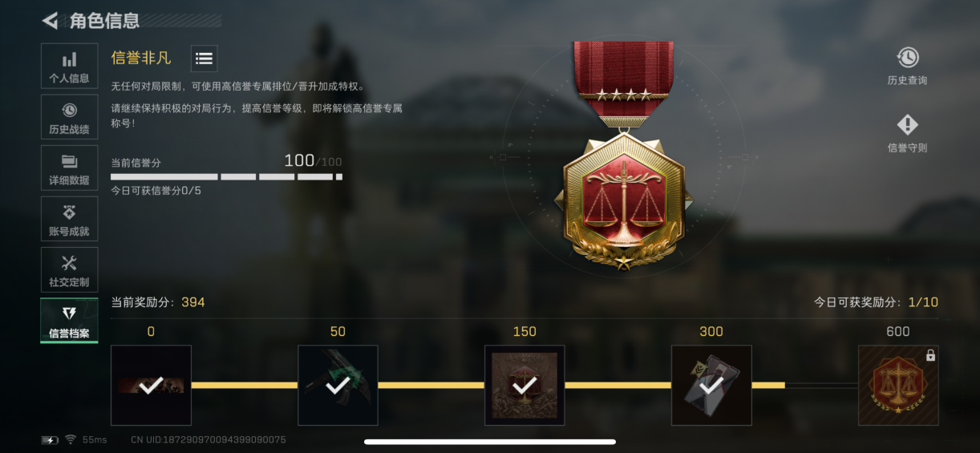Click the 当前奖励分 394 value
Viewport: 980px width, 453px height.
[192, 302]
